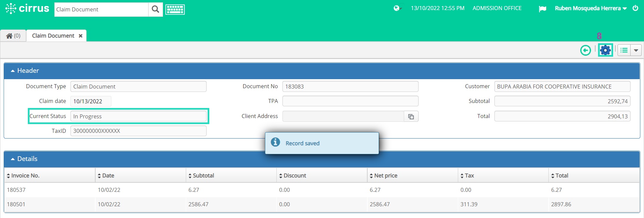The height and width of the screenshot is (218, 644).
Task: Collapse the Header section
Action: click(x=25, y=70)
